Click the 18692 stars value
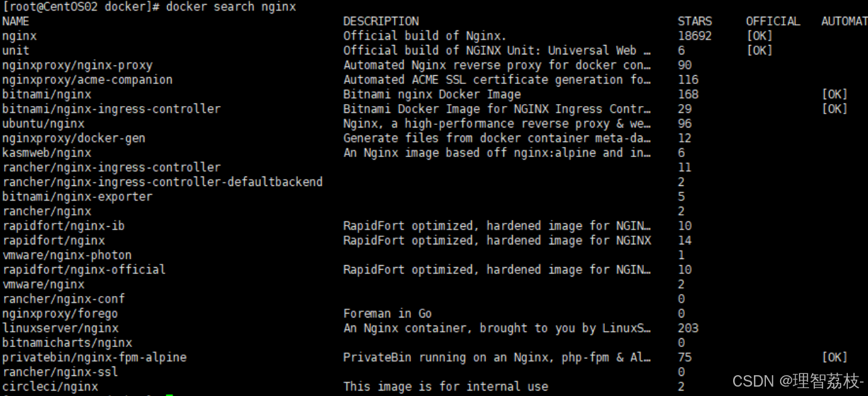The width and height of the screenshot is (868, 396). [695, 36]
